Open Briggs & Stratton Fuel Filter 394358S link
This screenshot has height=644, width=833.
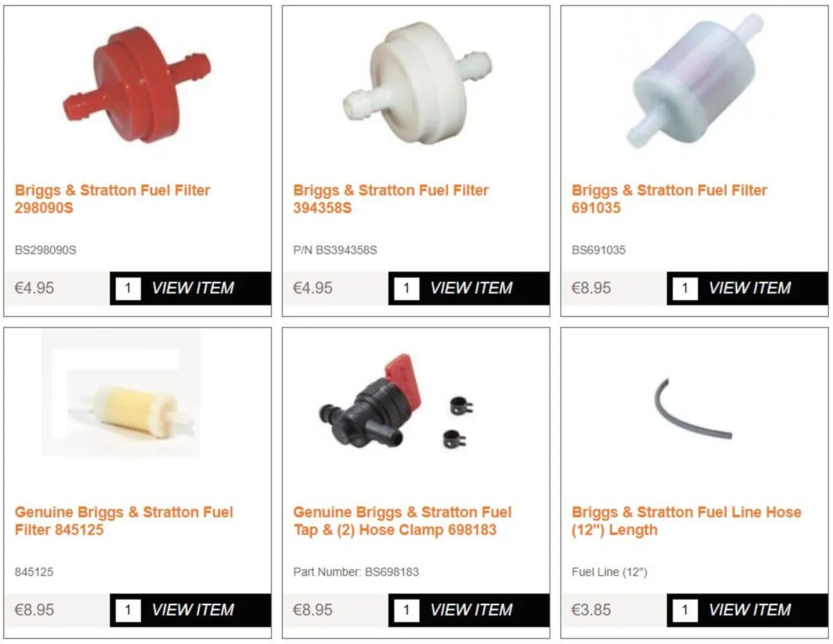tap(391, 199)
